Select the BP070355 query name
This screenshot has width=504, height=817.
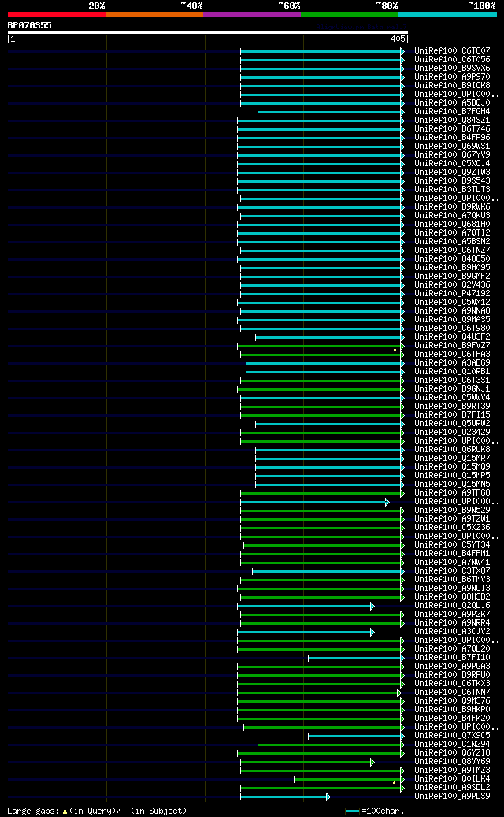pyautogui.click(x=29, y=25)
